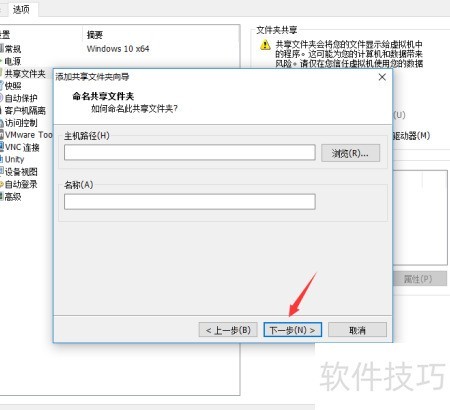
Task: Select 共享文件夹 shared folders item
Action: [25, 73]
